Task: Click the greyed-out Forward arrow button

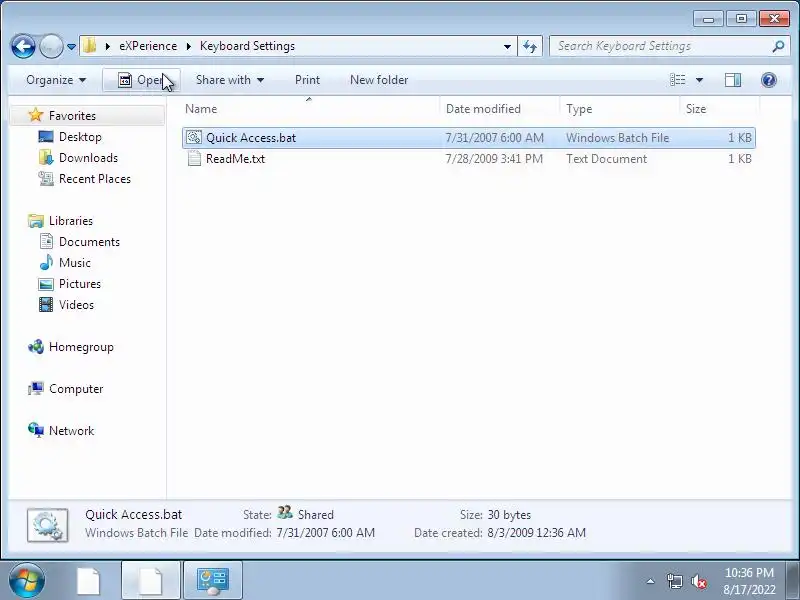Action: [51, 46]
